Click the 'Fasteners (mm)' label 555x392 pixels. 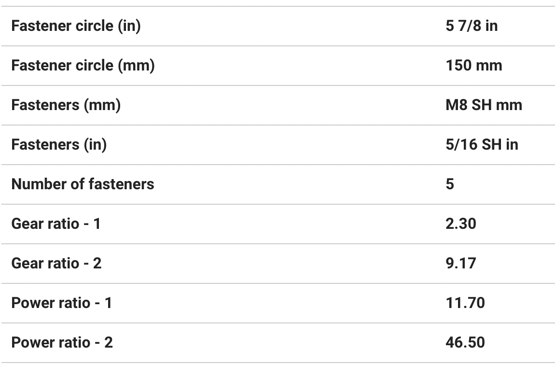pyautogui.click(x=66, y=105)
